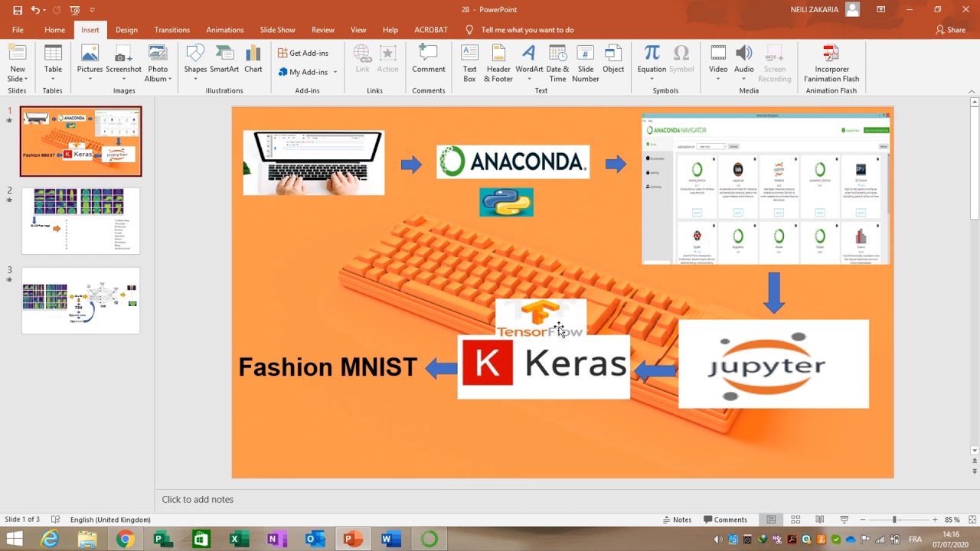Insert a Table from the ribbon
This screenshot has height=551, width=980.
(53, 64)
